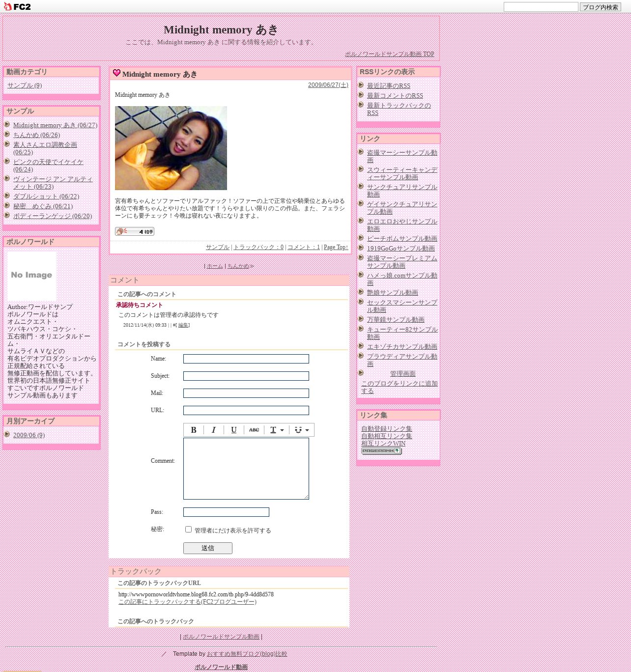Screen dimensions: 631x672
Task: Click the No Image profile picture
Action: tap(32, 276)
